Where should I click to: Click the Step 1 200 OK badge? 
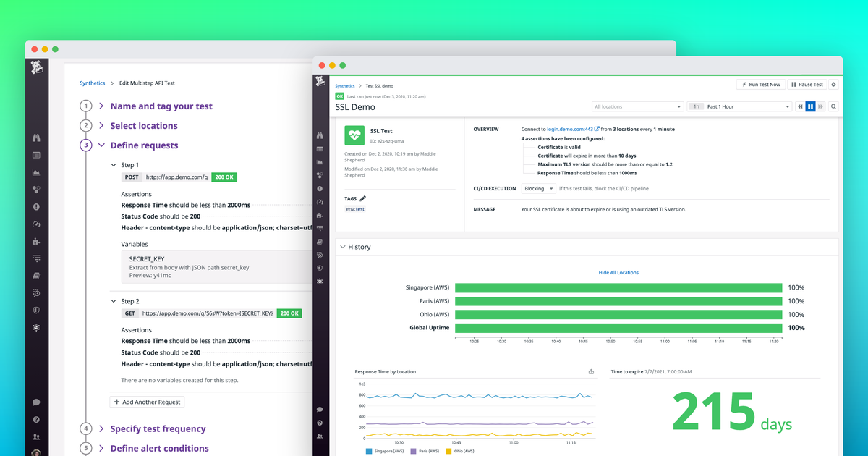tap(224, 177)
